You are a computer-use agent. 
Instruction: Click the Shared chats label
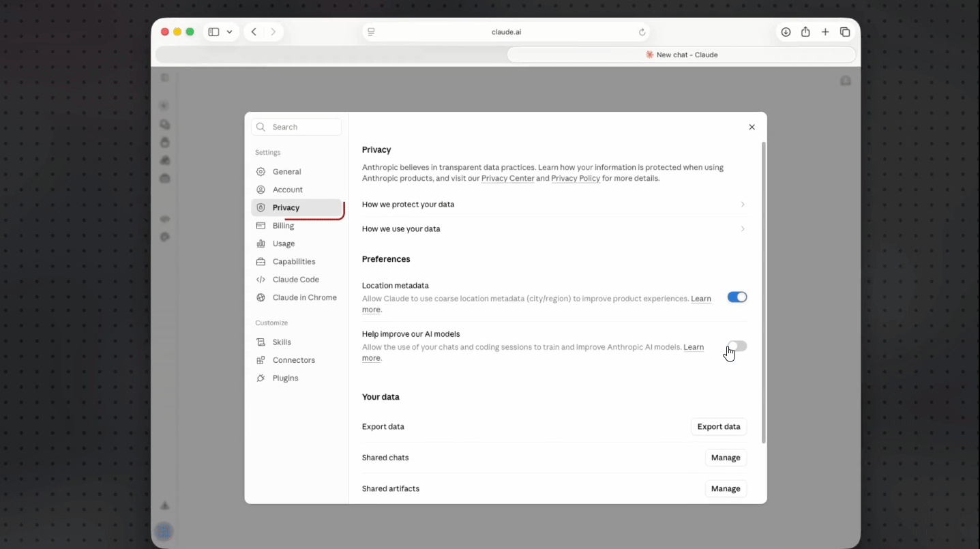(x=385, y=458)
